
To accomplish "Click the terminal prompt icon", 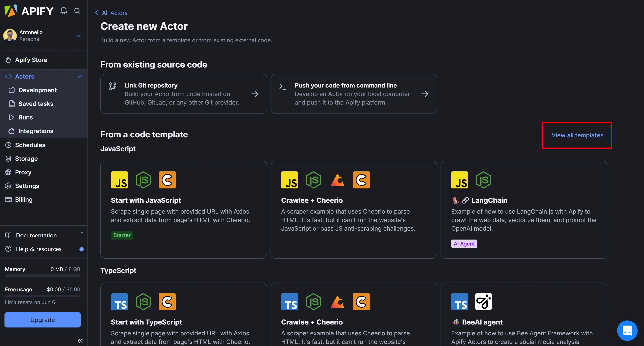I will (283, 87).
